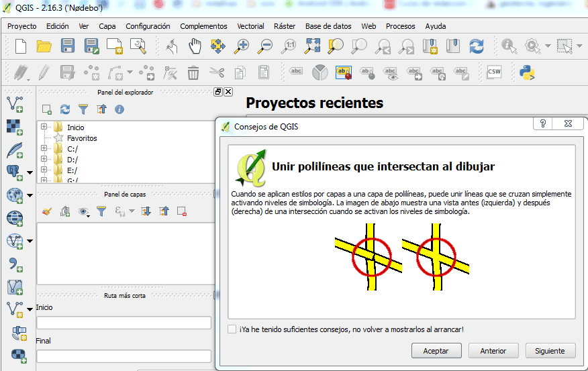Viewport: 588px width, 371px height.
Task: Select the Identify Features tool
Action: 509,46
